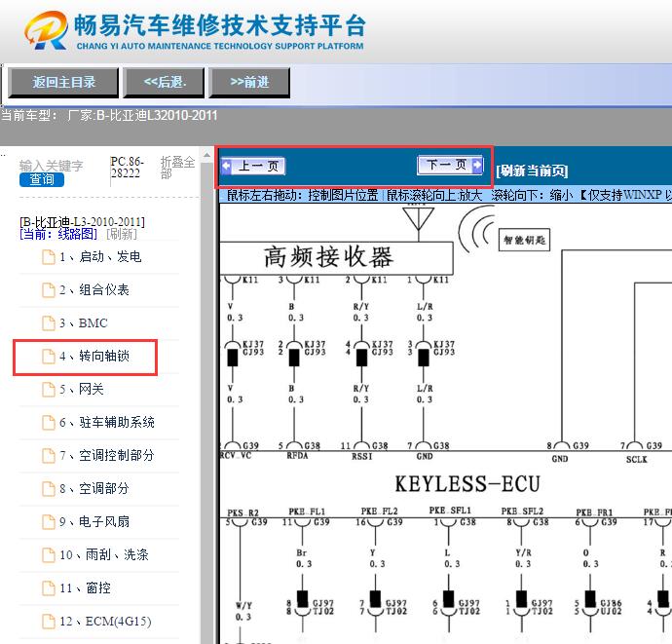Screen dimensions: 672x644
Task: Click page icon beside 启动、发电
Action: click(49, 257)
